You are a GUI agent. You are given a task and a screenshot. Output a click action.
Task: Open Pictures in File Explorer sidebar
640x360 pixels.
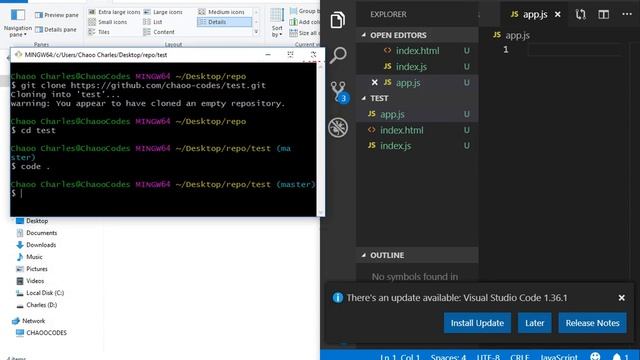tap(31, 269)
